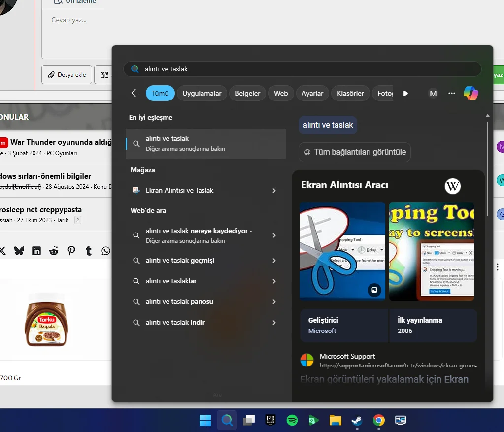
Task: Launch Epic Games from the taskbar
Action: click(270, 420)
